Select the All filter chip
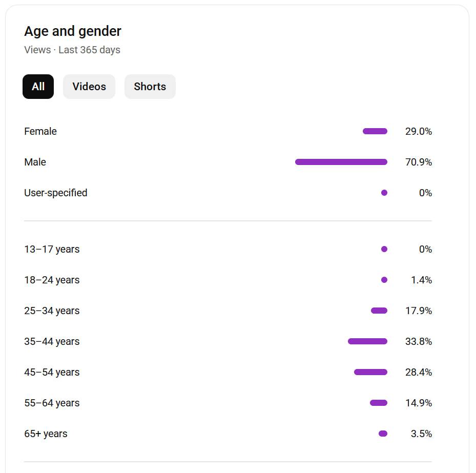The image size is (476, 473). pyautogui.click(x=38, y=87)
